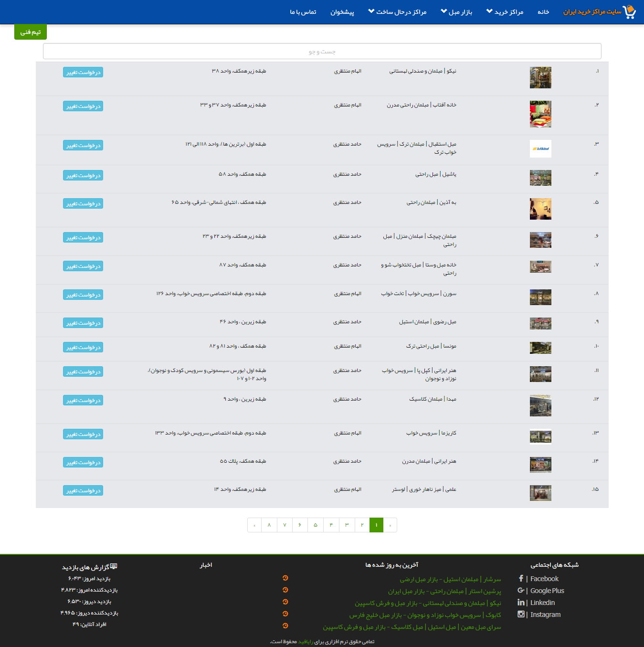Click the Instagram icon in footer

pos(521,615)
